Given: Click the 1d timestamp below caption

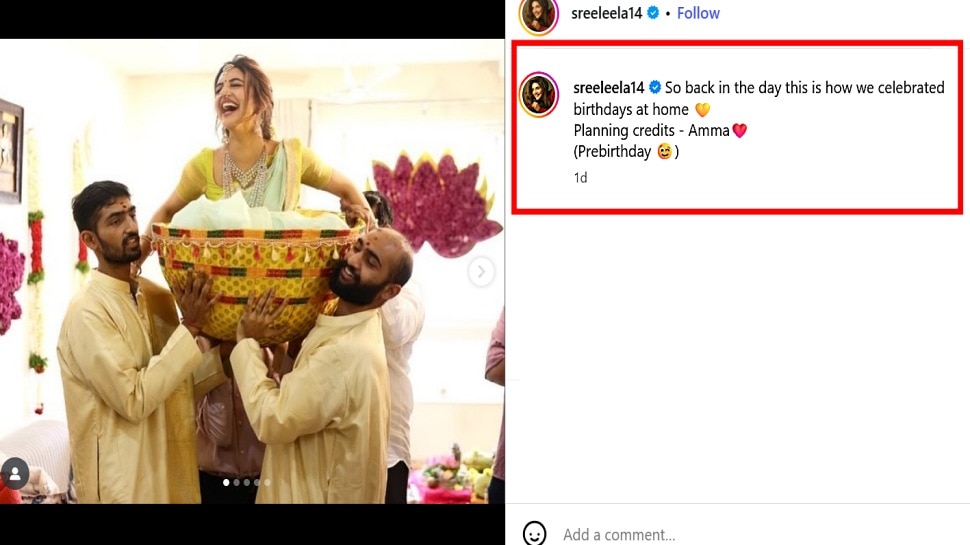Looking at the screenshot, I should tap(580, 177).
